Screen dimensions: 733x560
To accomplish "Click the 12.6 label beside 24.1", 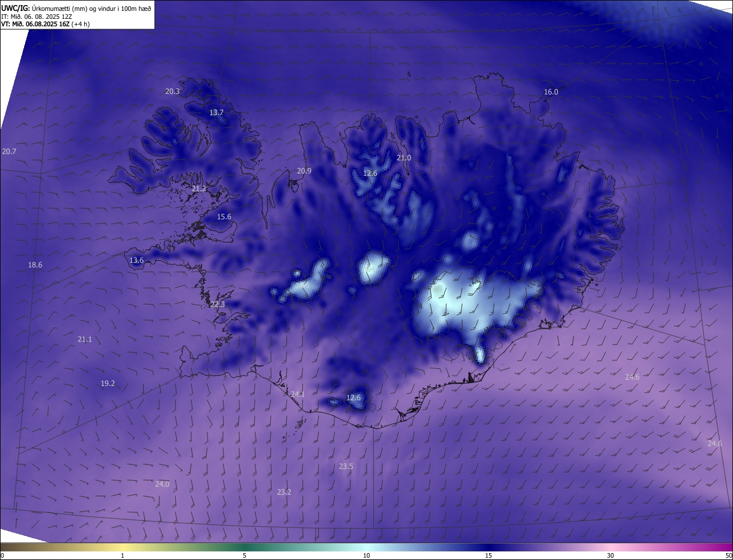I will click(354, 397).
